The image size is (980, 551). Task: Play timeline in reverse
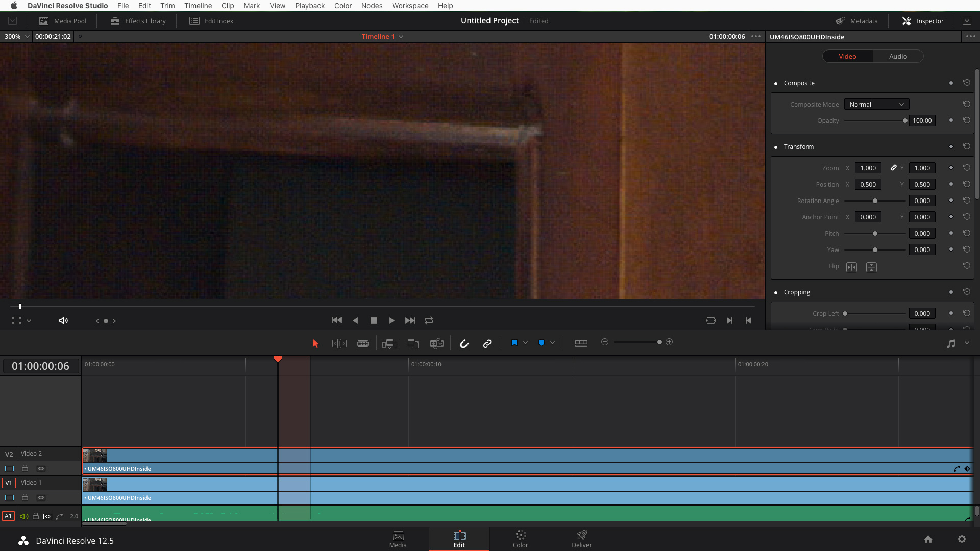pos(355,320)
